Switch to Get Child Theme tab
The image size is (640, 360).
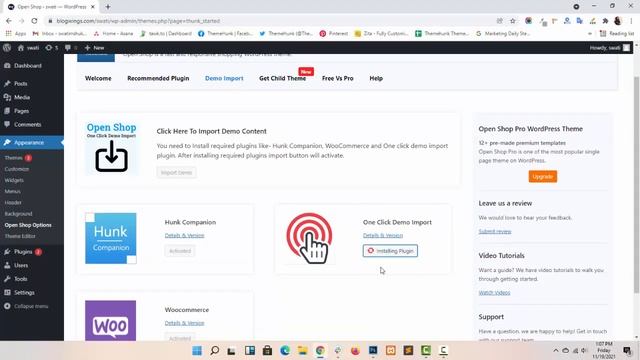coord(282,78)
